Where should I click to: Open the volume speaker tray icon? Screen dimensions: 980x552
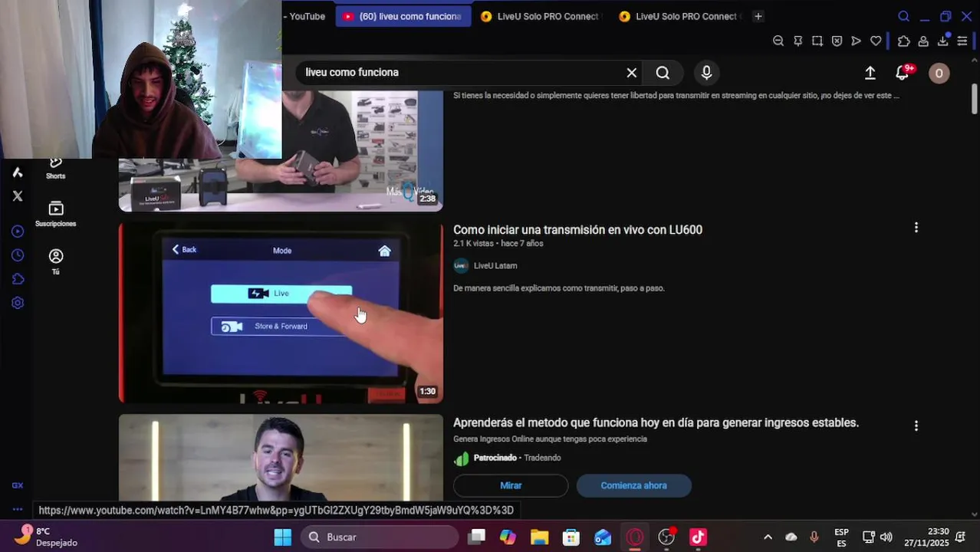tap(886, 537)
